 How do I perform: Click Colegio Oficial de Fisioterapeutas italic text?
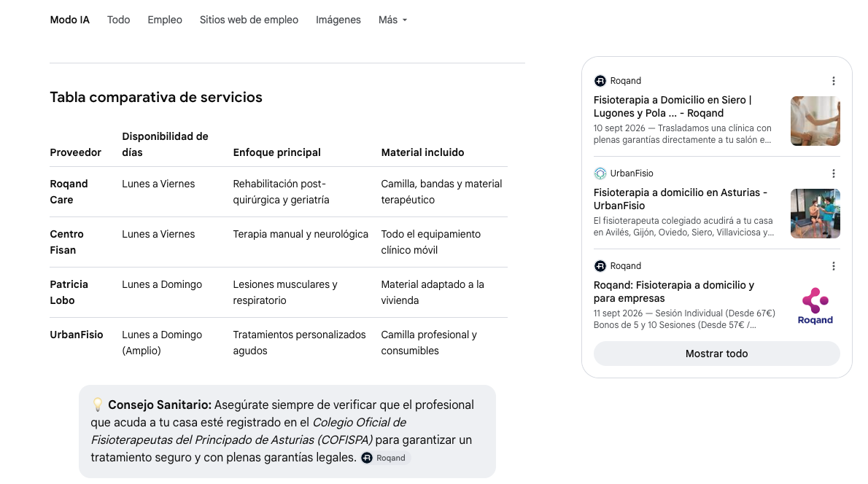(249, 432)
